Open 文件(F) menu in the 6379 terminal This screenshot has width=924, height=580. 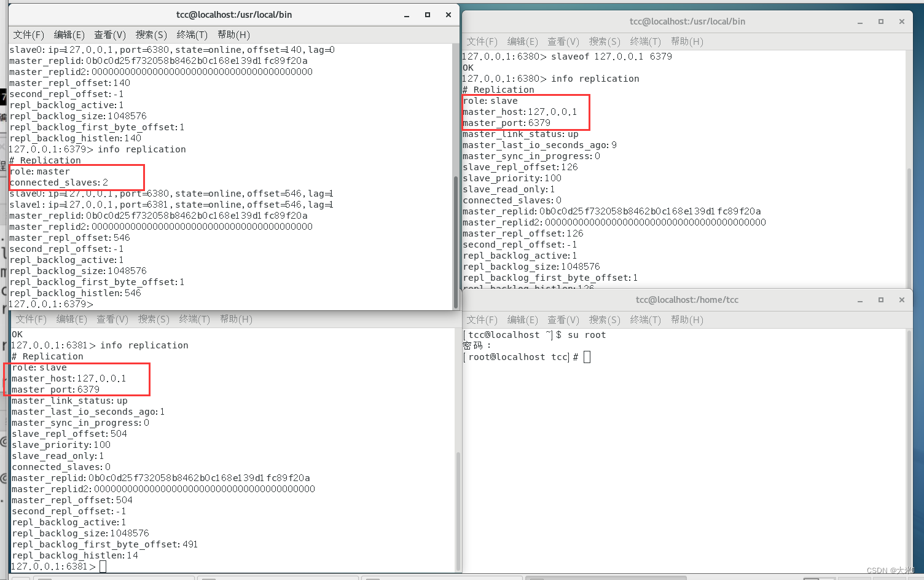pyautogui.click(x=29, y=34)
